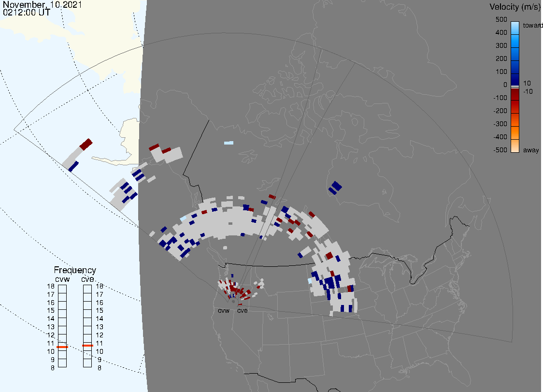The height and width of the screenshot is (392, 543).
Task: Click the radar site dot between cvw and cve
Action: (x=233, y=302)
